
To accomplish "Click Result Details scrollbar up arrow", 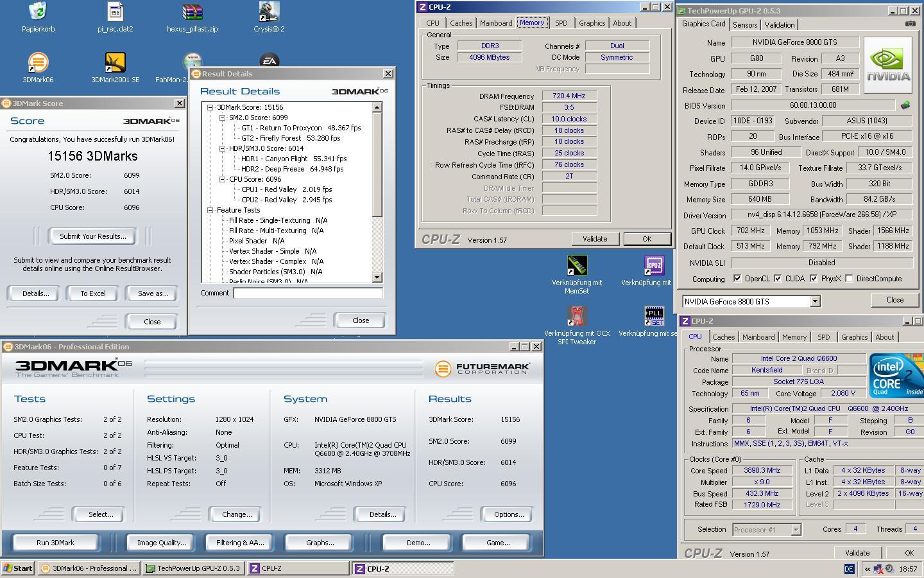I will point(377,107).
